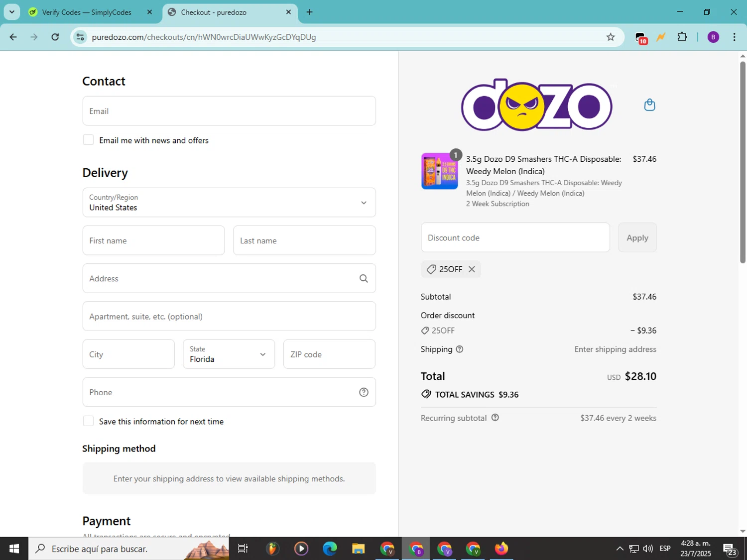Open the State dropdown showing Florida

click(x=229, y=354)
